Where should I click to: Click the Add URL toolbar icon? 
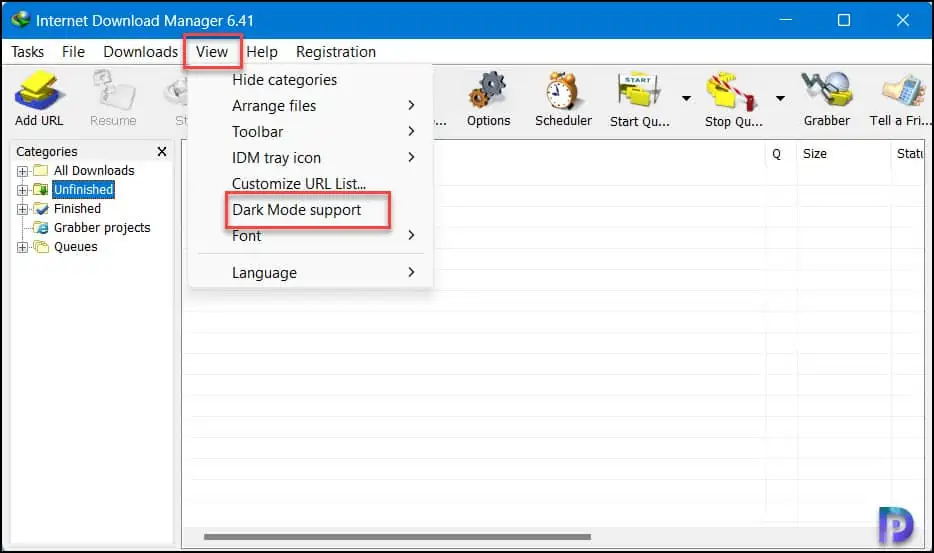click(39, 91)
